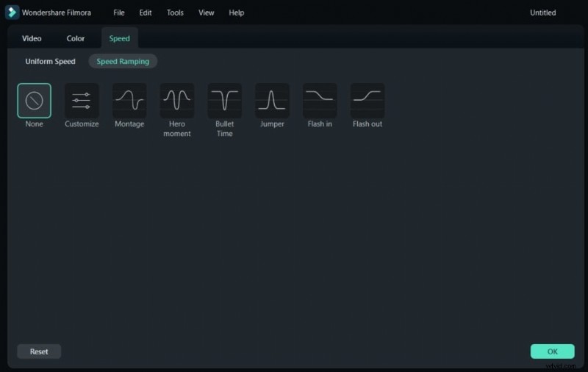588x372 pixels.
Task: Confirm with the OK button
Action: [x=552, y=351]
